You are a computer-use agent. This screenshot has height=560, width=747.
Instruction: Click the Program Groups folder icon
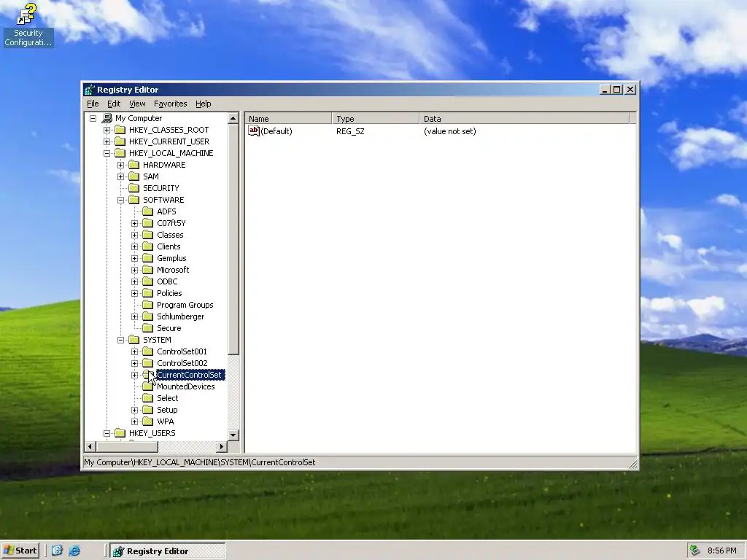click(x=148, y=305)
